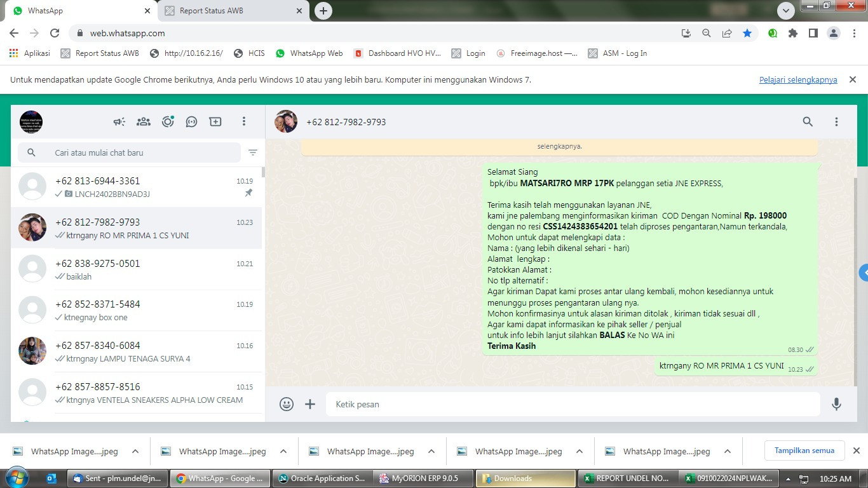
Task: Open chat with +62 838-9275-0501
Action: click(x=136, y=269)
